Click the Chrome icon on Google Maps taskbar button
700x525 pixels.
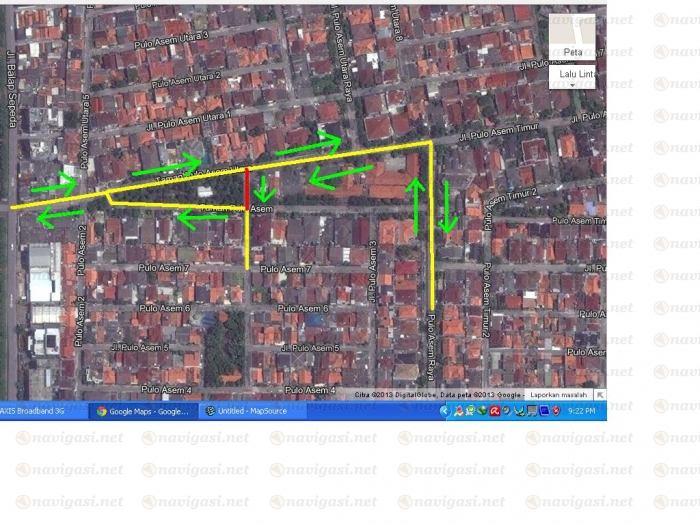pyautogui.click(x=100, y=411)
